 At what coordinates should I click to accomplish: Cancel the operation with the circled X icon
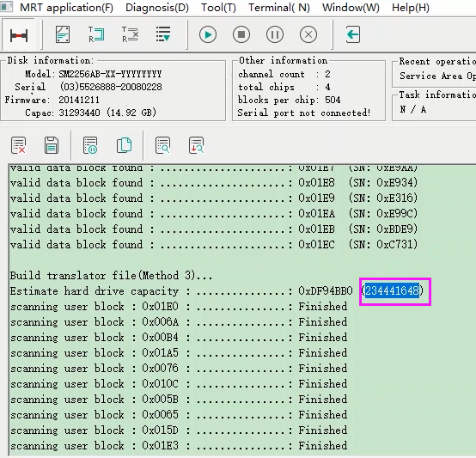[308, 34]
